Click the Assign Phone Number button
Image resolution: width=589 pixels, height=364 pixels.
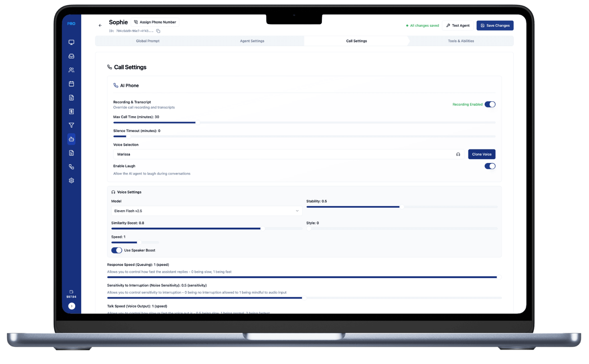point(155,22)
